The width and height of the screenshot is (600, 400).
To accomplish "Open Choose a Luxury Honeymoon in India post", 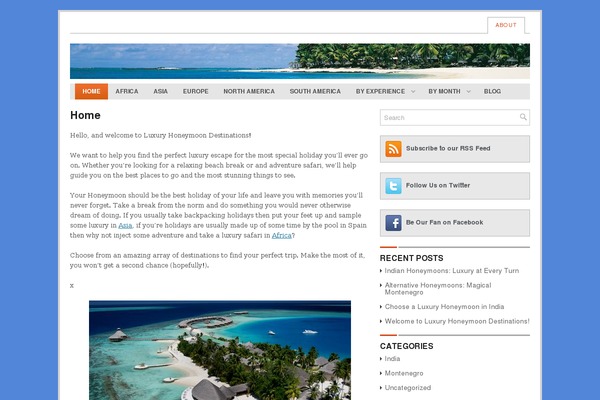I will coord(444,307).
